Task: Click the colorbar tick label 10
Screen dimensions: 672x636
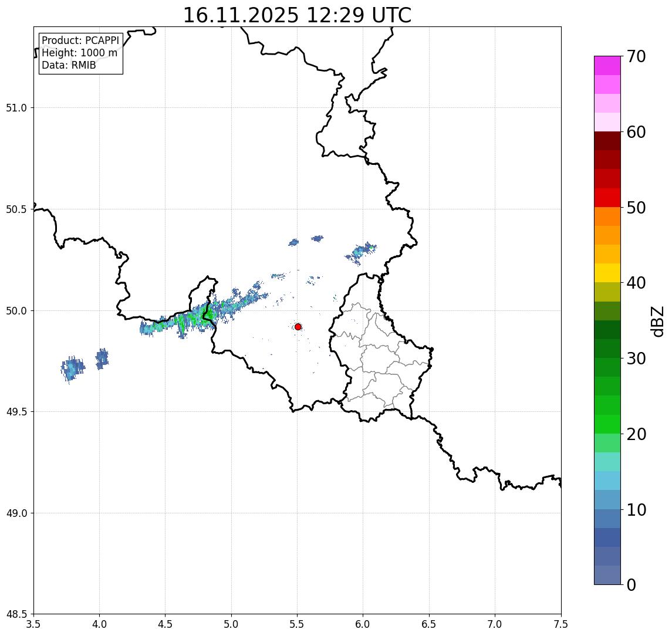Action: (x=636, y=510)
